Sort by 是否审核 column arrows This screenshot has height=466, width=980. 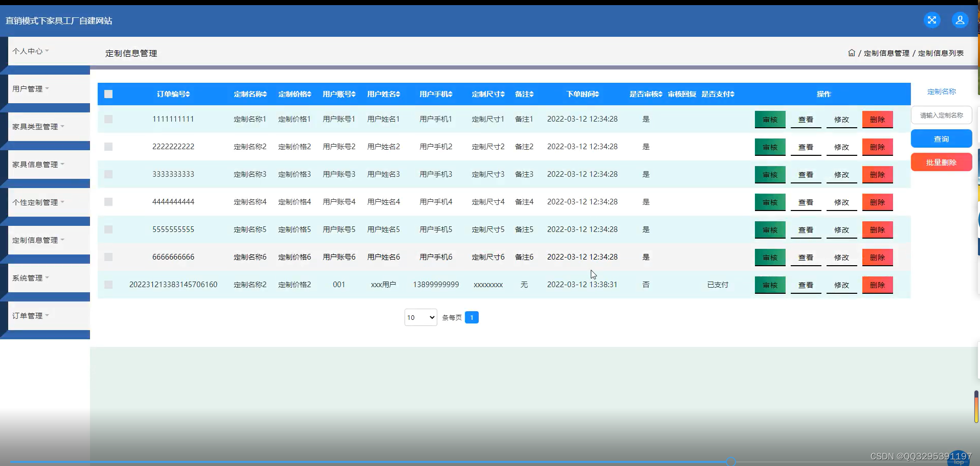coord(660,94)
